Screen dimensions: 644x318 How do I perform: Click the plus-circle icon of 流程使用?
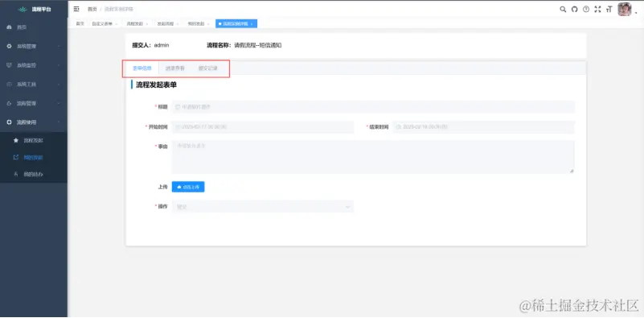point(10,122)
